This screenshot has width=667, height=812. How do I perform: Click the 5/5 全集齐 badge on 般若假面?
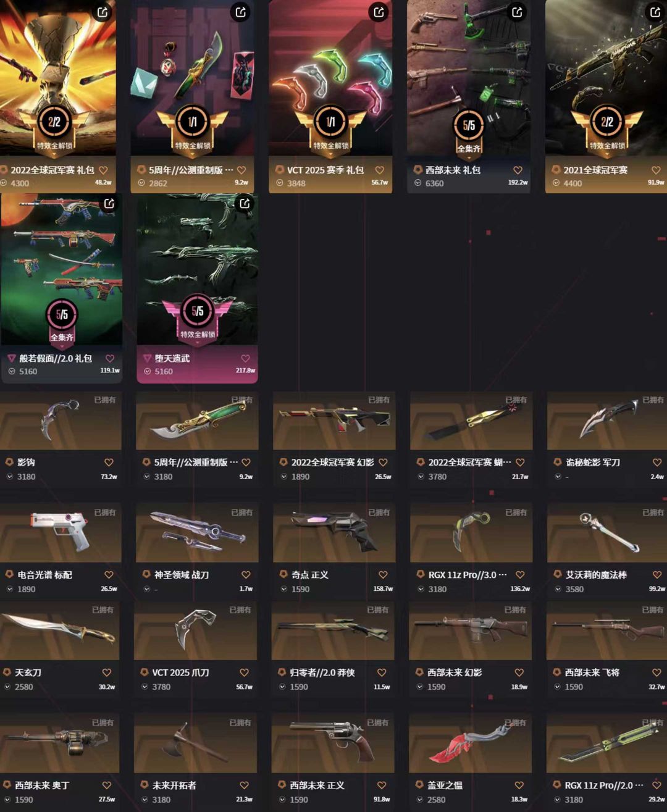[62, 320]
